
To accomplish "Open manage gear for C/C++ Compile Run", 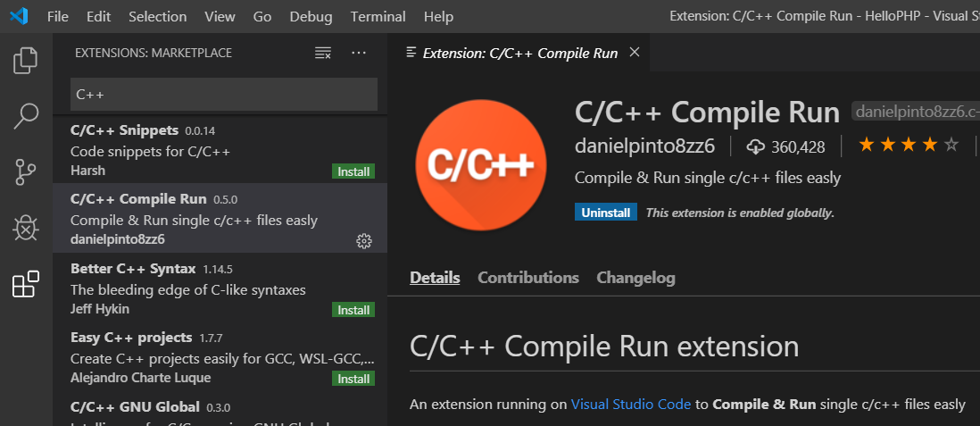I will pos(364,241).
